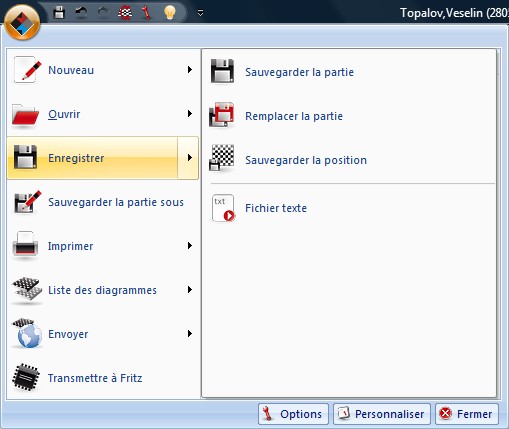Open the Options button
Image resolution: width=509 pixels, height=429 pixels.
tap(293, 414)
